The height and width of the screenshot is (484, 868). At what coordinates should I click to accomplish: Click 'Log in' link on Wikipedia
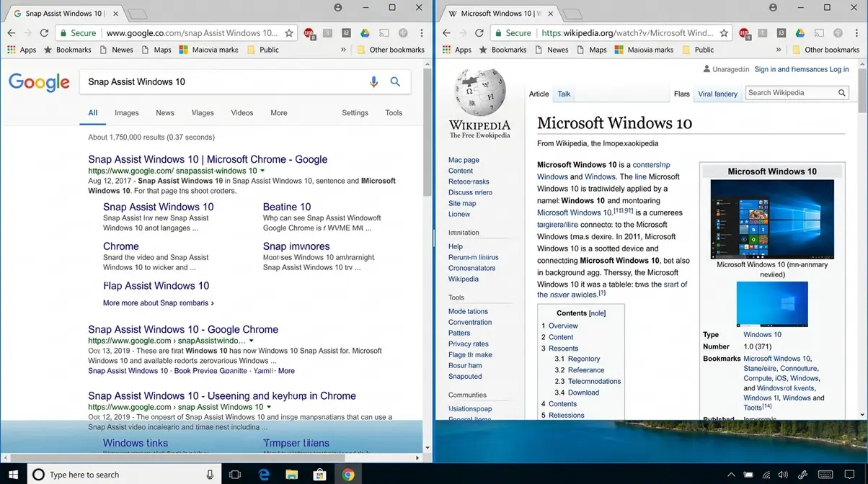click(839, 69)
